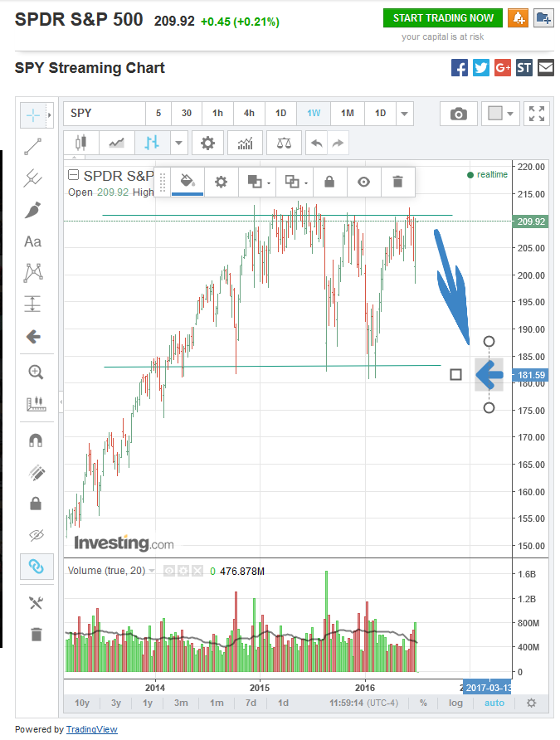Share chart via email envelope icon
The image size is (560, 740).
(546, 68)
